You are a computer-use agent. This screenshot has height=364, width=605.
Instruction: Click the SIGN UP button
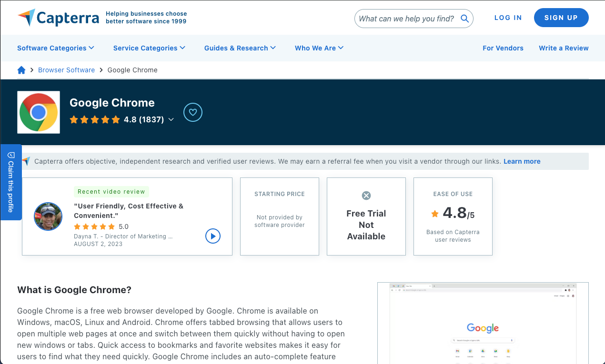pyautogui.click(x=561, y=18)
